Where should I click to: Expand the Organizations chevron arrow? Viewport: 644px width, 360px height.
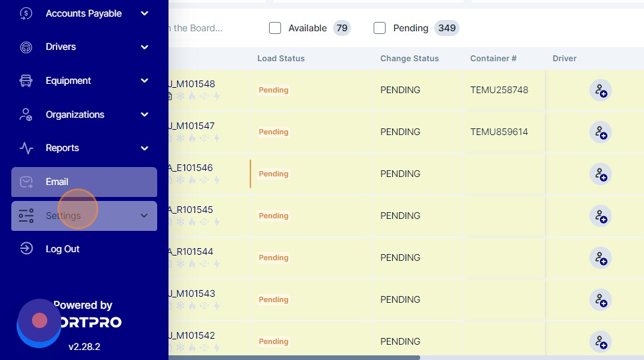click(145, 114)
